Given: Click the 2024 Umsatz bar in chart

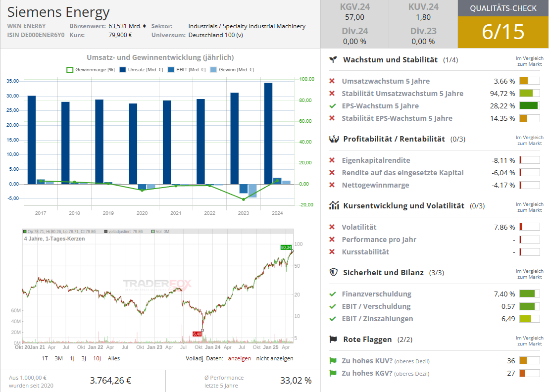Looking at the screenshot, I should tap(268, 133).
